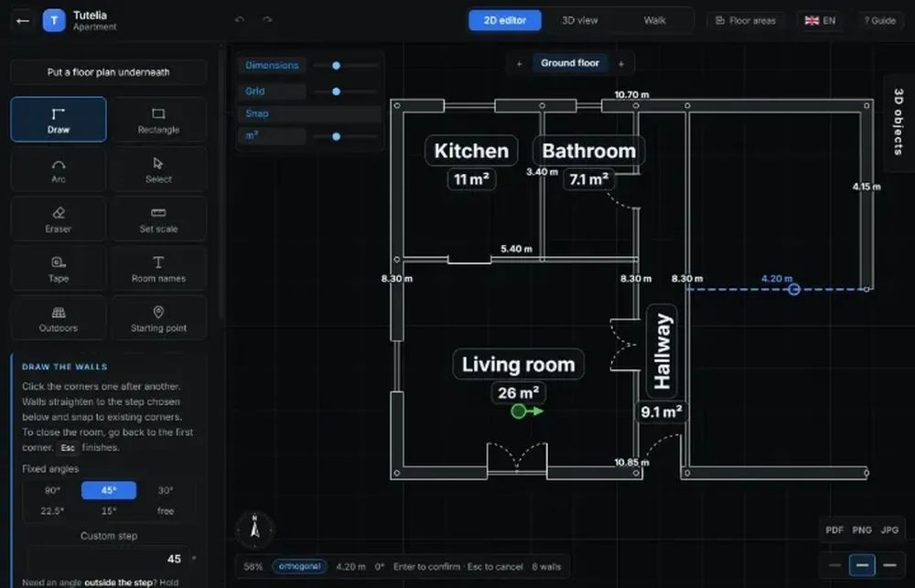915x588 pixels.
Task: Click the Bathroom room label
Action: coord(588,151)
